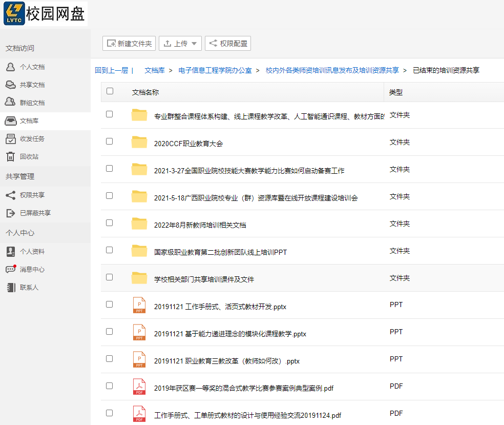Click the 收发任务 task icon in sidebar

(x=10, y=139)
